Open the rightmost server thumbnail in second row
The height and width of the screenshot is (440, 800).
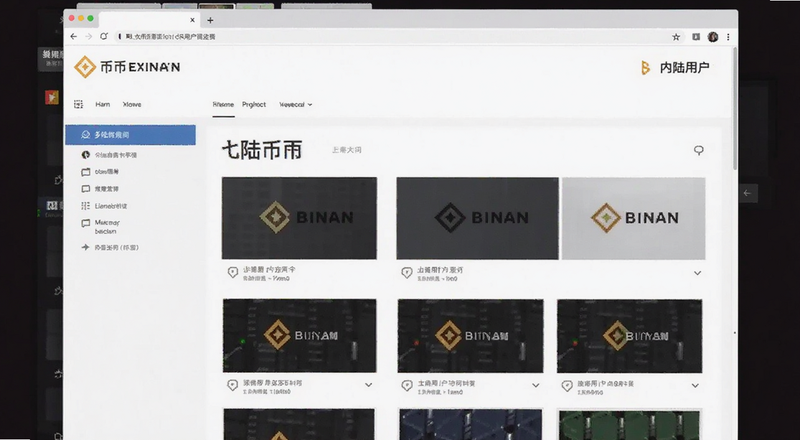(x=630, y=336)
